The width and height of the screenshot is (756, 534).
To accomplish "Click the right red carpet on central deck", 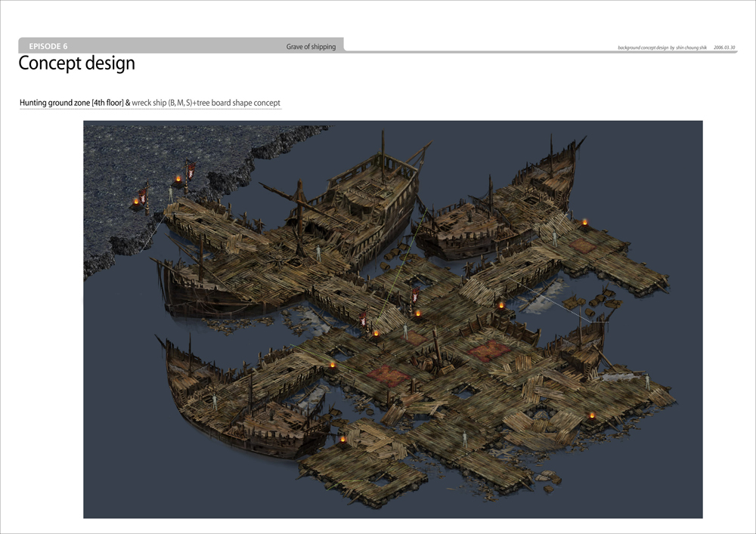I will pyautogui.click(x=488, y=350).
